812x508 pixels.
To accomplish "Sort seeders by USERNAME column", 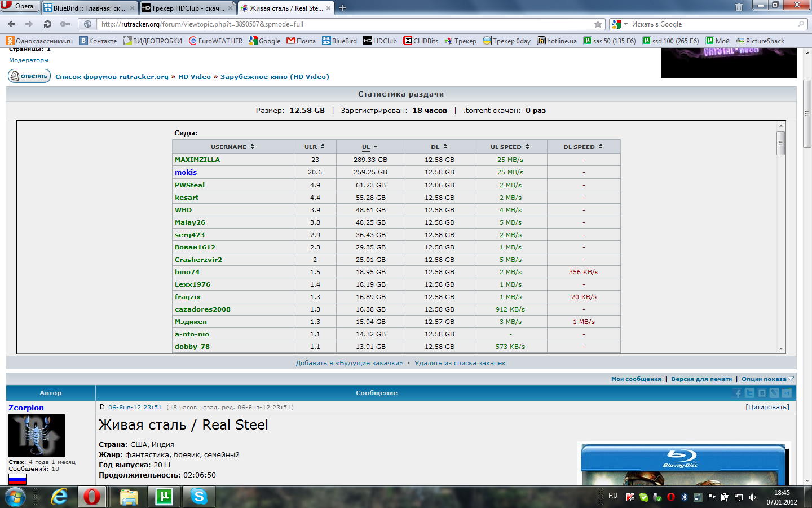I will 233,147.
